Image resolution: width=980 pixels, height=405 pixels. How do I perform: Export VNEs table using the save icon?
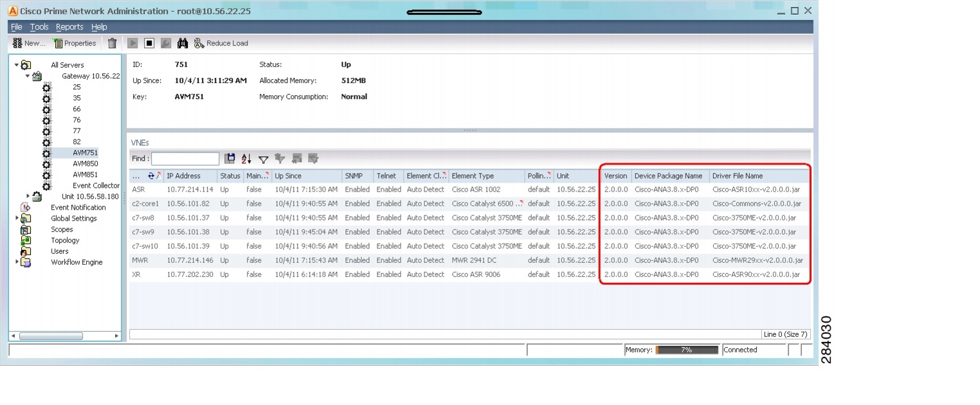pos(230,158)
